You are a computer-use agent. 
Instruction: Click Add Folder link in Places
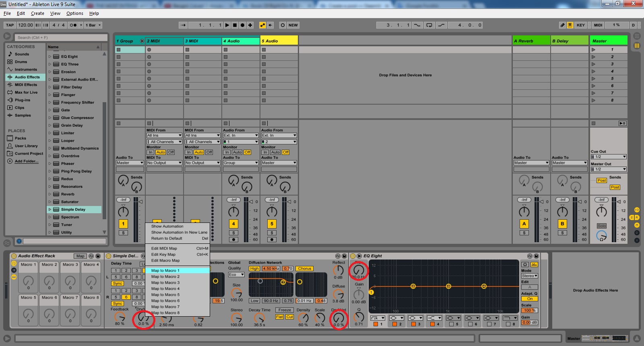tap(27, 161)
